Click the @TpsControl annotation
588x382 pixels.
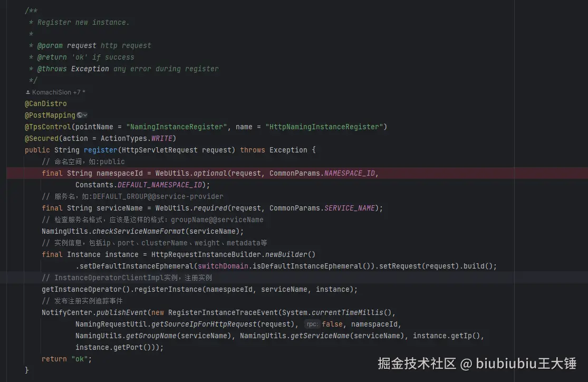pos(47,127)
